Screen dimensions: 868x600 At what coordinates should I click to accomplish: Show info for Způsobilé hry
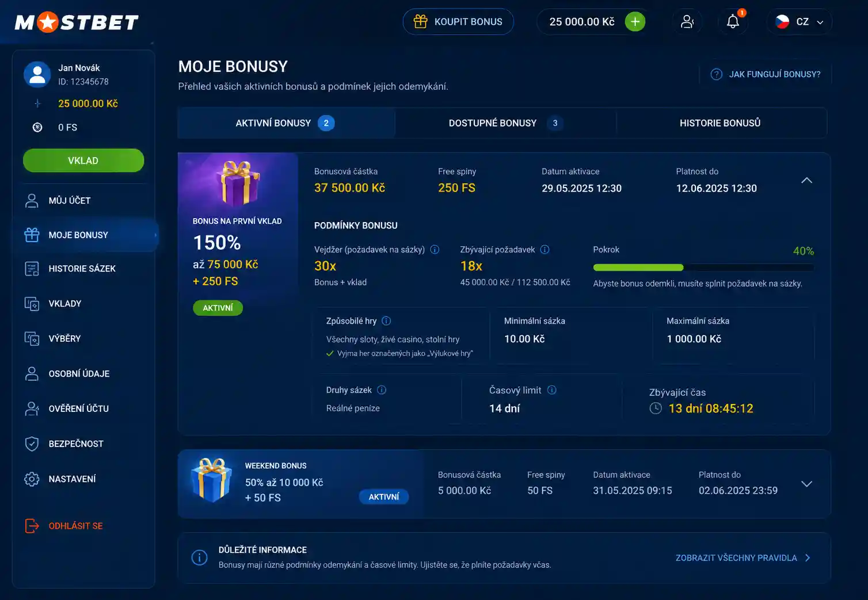click(386, 321)
